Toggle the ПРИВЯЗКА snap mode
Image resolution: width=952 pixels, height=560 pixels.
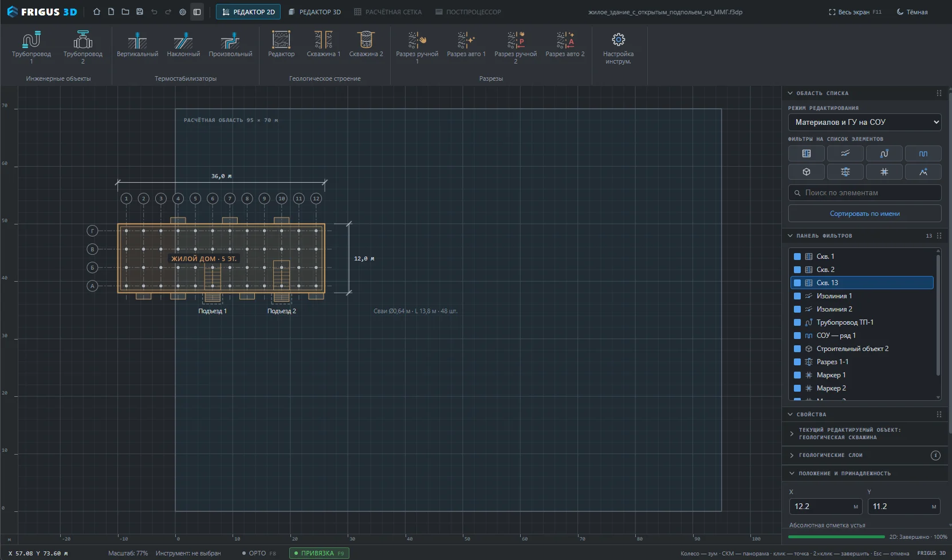319,553
